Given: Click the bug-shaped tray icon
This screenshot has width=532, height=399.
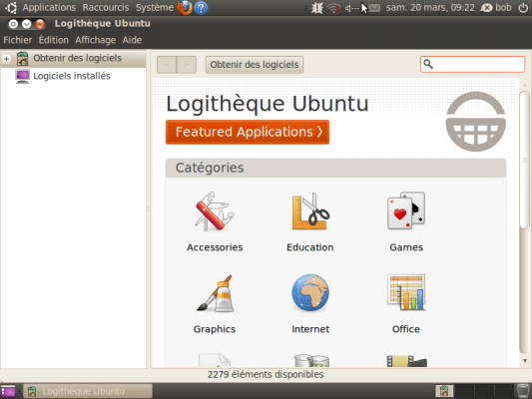Looking at the screenshot, I should point(316,8).
